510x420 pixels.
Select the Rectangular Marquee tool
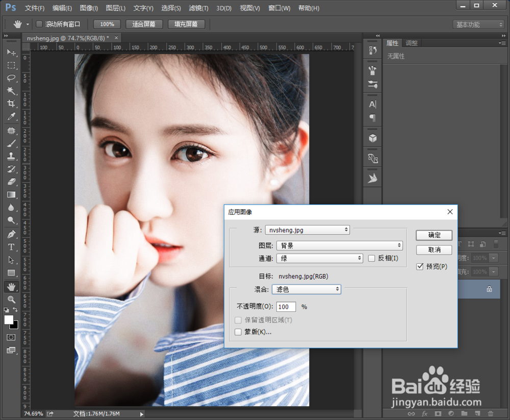[x=11, y=65]
